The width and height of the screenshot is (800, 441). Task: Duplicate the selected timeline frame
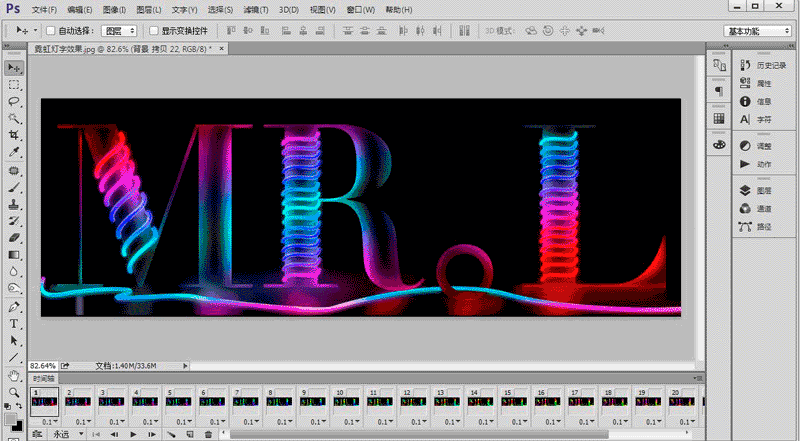coord(190,434)
